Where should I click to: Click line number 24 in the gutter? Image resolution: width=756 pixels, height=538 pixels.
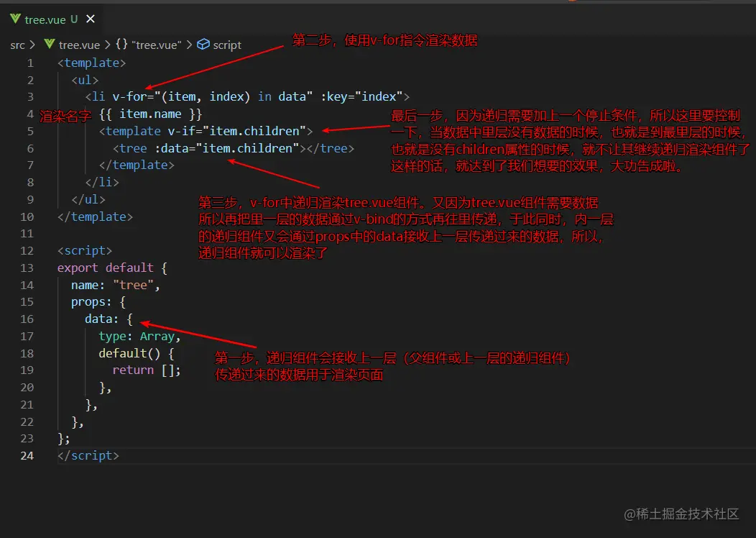coord(27,455)
